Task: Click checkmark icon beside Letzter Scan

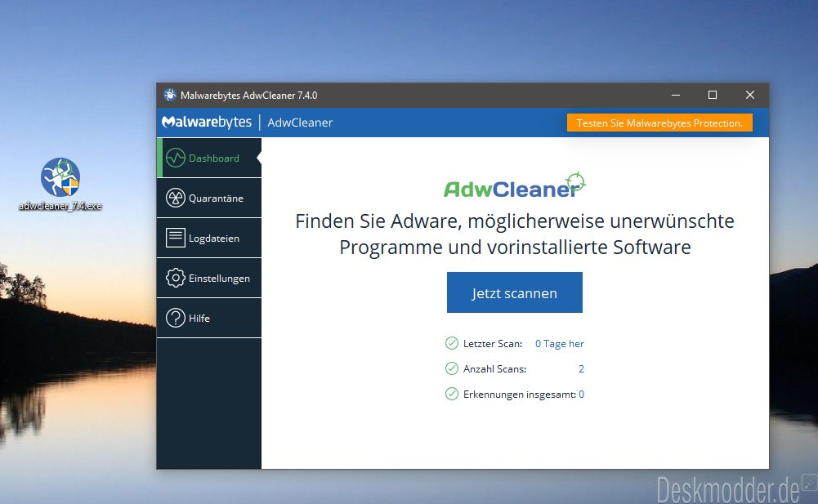Action: (452, 343)
